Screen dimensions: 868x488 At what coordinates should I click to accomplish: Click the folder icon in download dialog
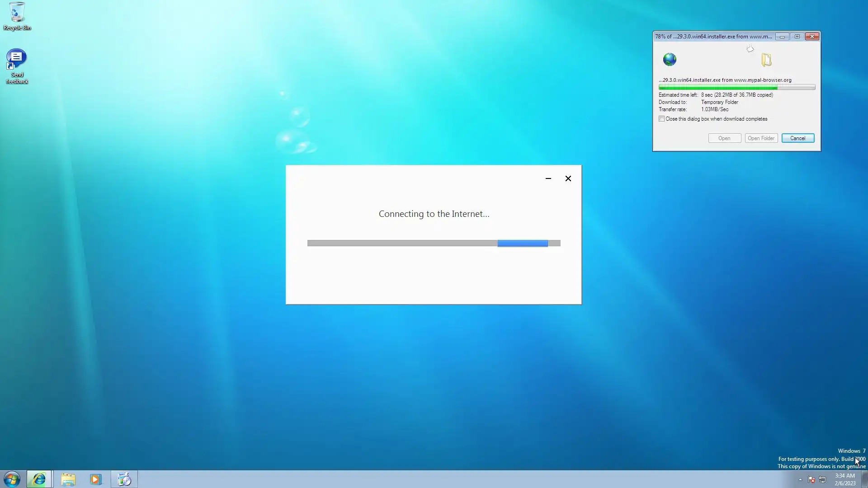(x=766, y=60)
